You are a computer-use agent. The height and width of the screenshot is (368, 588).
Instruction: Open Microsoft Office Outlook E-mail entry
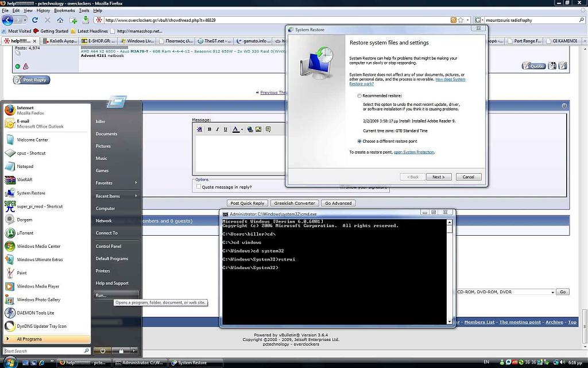point(47,124)
